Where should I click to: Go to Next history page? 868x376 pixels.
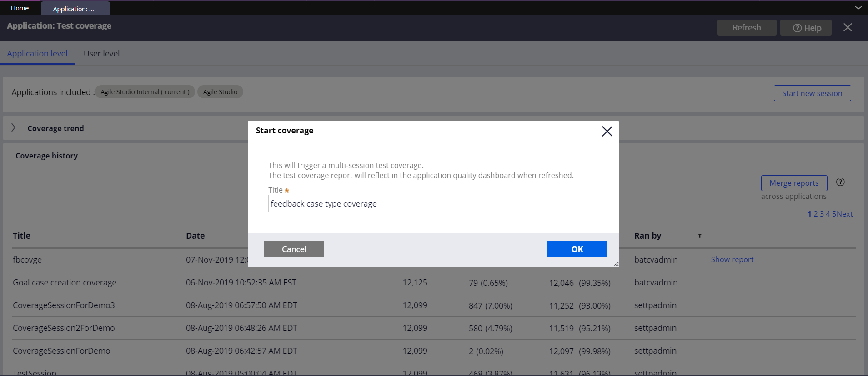[845, 214]
